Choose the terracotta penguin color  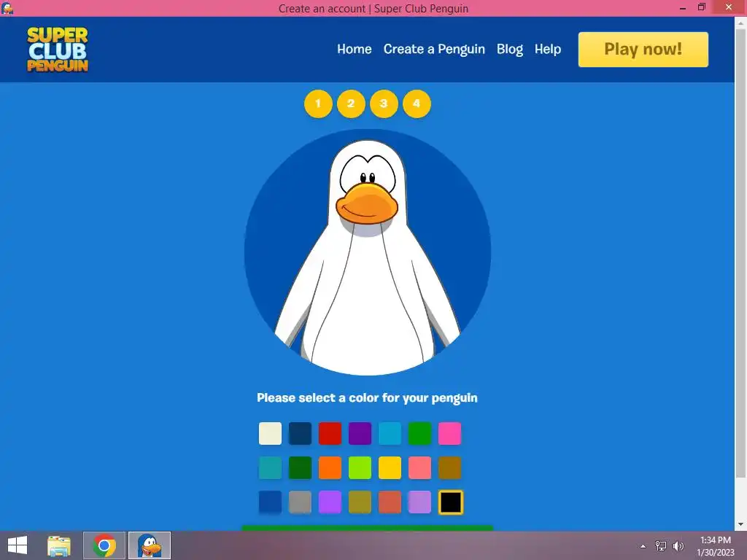tap(390, 502)
